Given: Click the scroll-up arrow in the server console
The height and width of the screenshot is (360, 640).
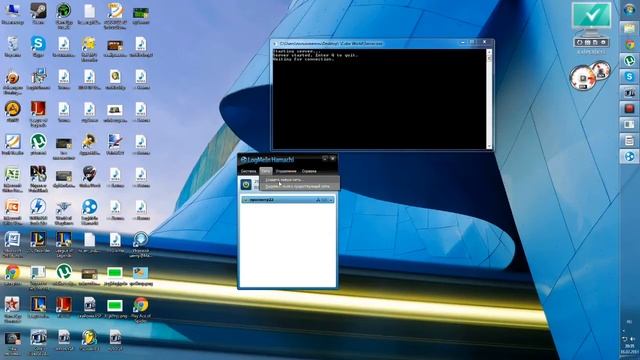Looking at the screenshot, I should [x=489, y=52].
